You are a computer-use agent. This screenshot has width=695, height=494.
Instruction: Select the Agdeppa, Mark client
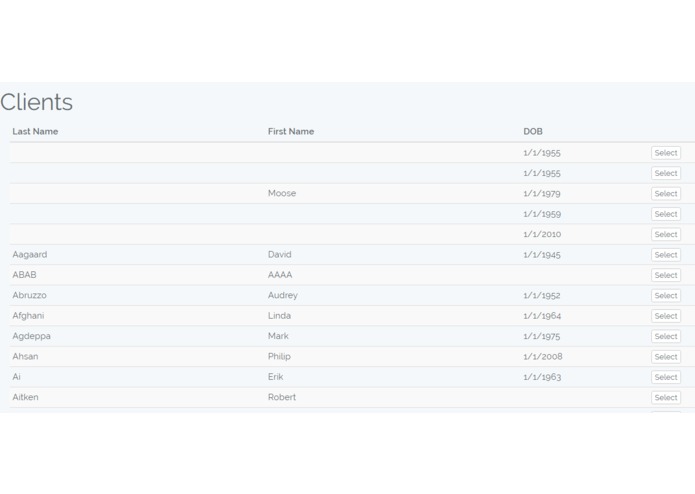click(666, 336)
